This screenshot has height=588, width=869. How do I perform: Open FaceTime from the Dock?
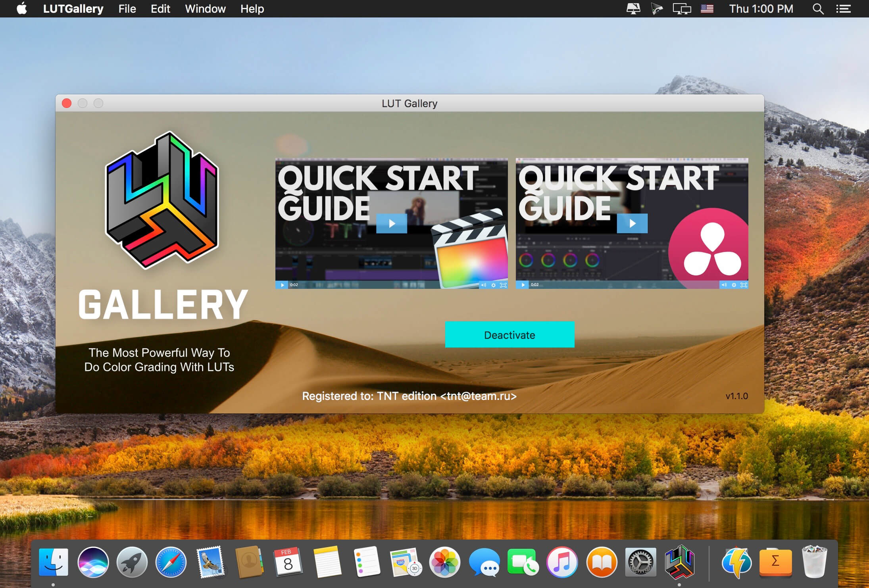(523, 562)
